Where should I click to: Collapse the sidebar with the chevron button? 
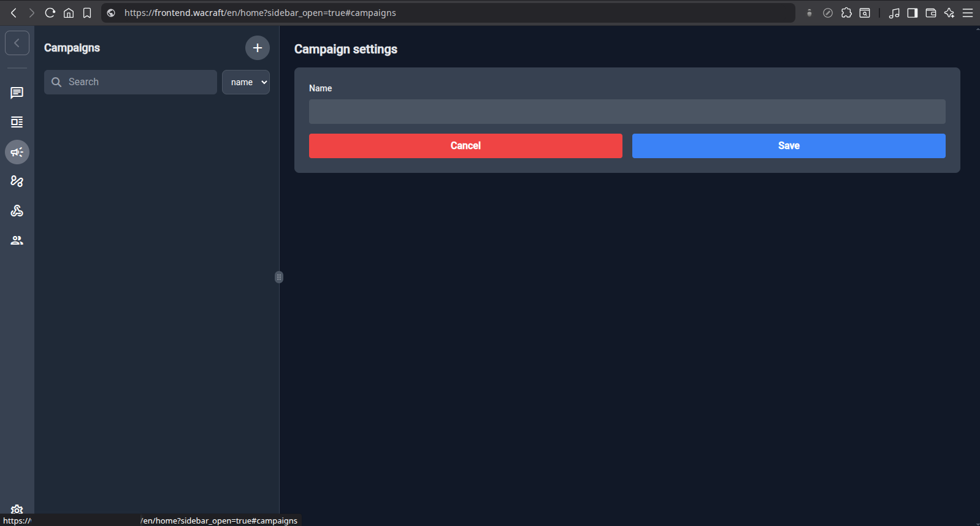coord(17,43)
